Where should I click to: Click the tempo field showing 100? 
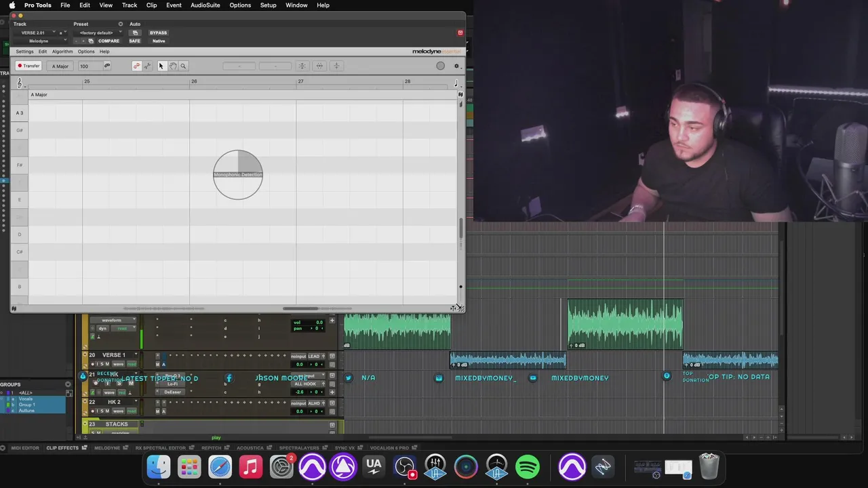(90, 66)
